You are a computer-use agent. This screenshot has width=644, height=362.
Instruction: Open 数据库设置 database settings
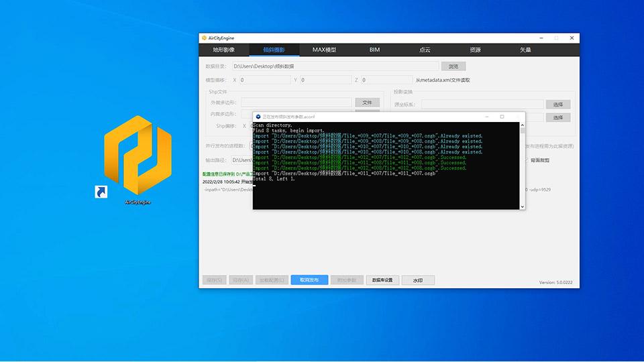tap(382, 280)
